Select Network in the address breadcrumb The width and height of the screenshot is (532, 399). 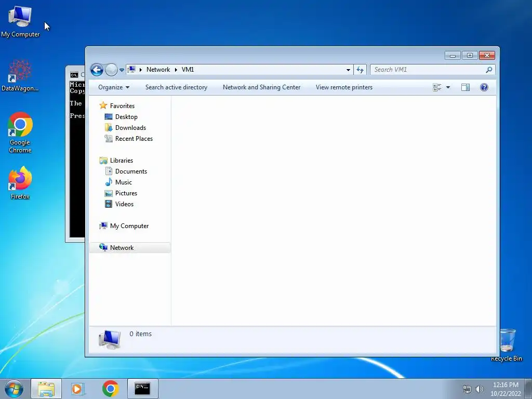coord(158,70)
